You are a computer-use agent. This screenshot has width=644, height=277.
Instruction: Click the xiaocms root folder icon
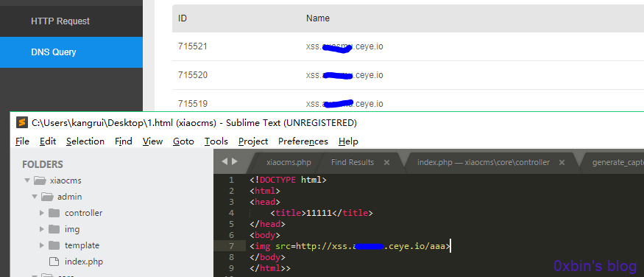(x=40, y=180)
